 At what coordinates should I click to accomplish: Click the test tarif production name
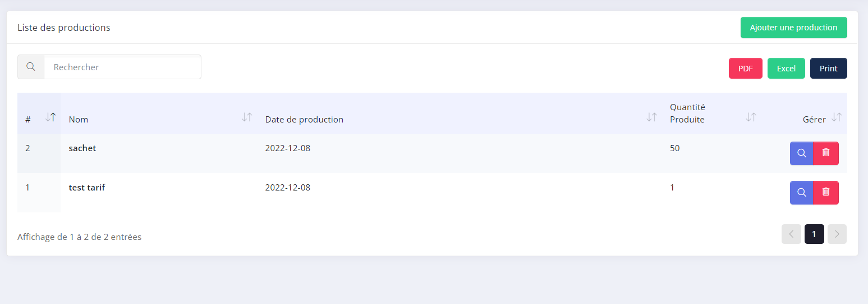[87, 188]
